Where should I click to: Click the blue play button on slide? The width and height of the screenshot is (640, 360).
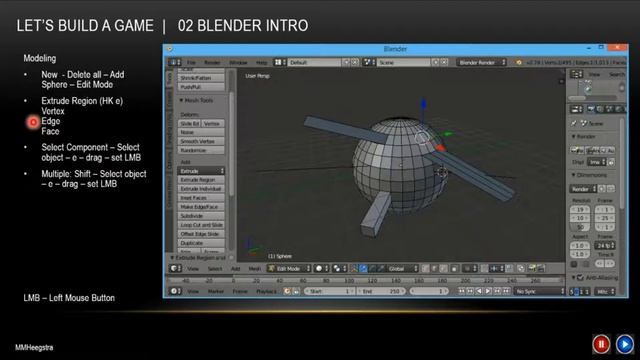point(624,344)
